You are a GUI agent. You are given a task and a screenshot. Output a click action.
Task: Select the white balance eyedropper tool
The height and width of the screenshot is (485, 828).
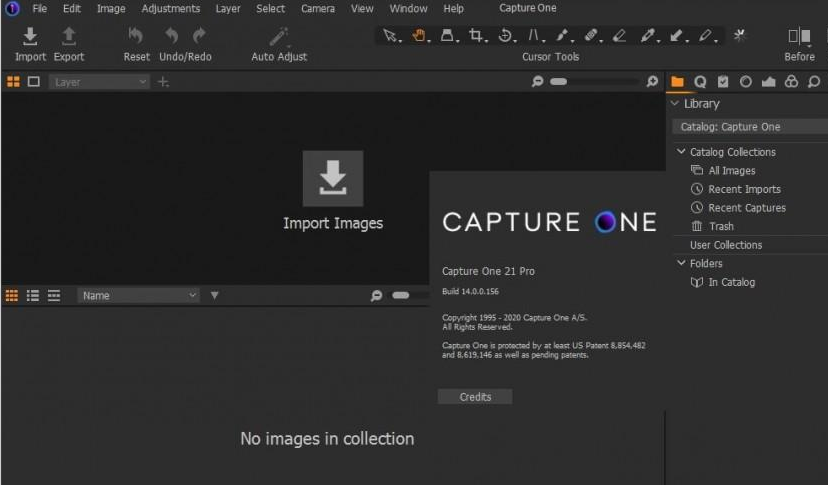648,35
